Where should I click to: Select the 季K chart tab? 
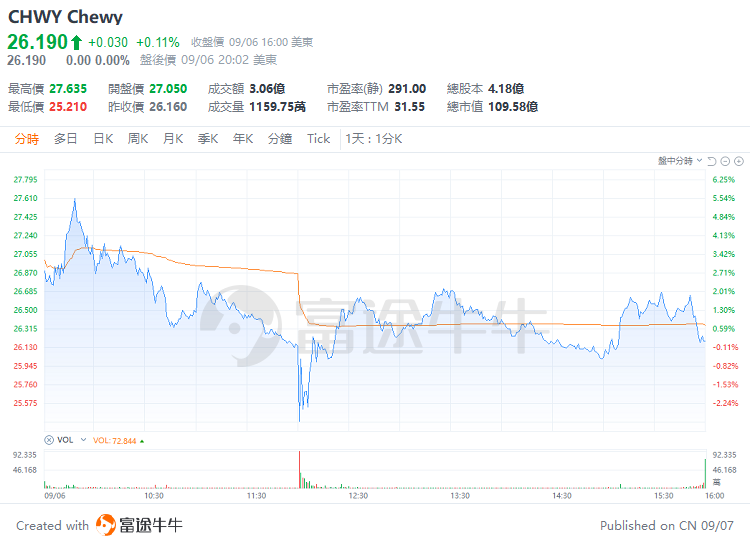click(x=208, y=139)
